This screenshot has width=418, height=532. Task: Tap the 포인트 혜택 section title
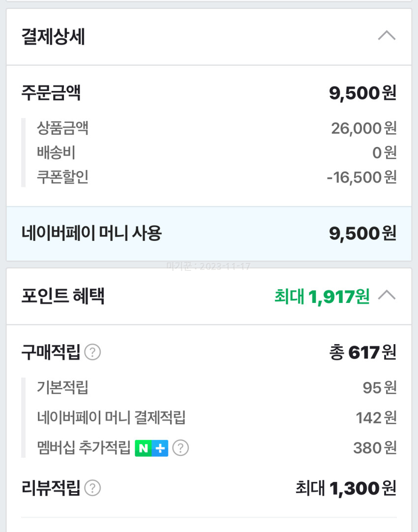pos(63,296)
